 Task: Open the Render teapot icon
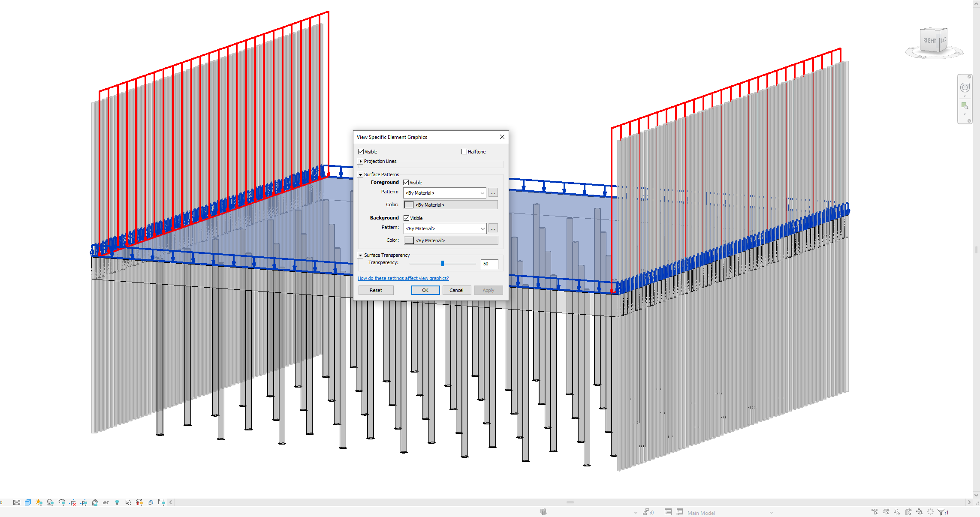[61, 502]
